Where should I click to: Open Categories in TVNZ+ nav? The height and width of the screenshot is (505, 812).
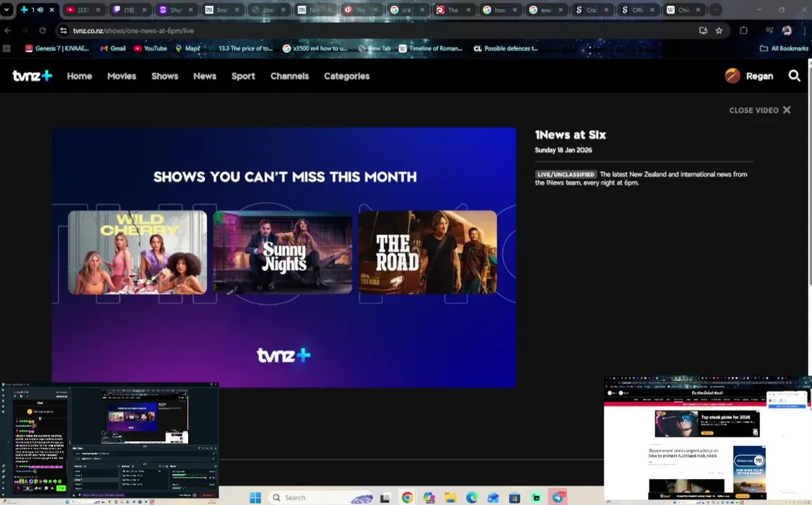pyautogui.click(x=347, y=76)
